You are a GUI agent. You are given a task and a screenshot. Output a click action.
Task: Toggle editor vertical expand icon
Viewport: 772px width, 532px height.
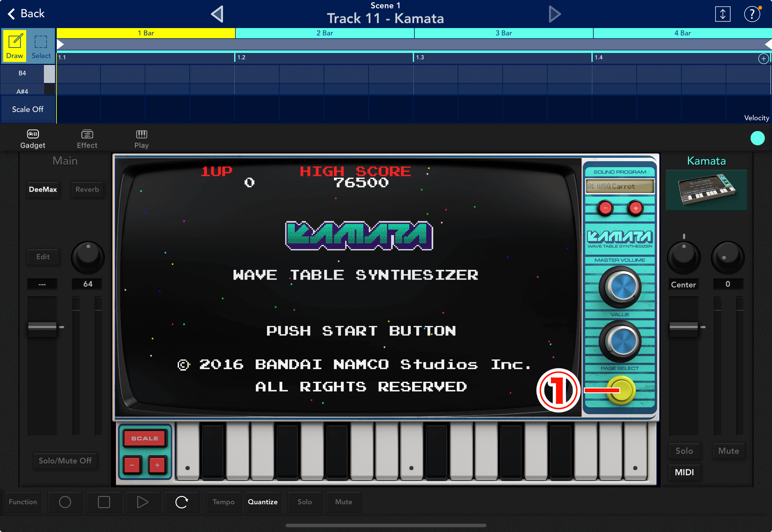pyautogui.click(x=723, y=14)
